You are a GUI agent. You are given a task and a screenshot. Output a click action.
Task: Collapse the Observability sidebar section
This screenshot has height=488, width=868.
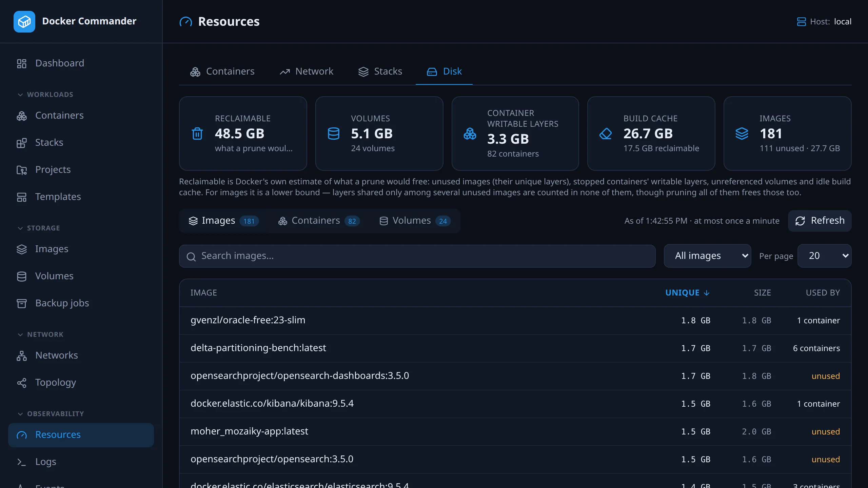pos(51,414)
